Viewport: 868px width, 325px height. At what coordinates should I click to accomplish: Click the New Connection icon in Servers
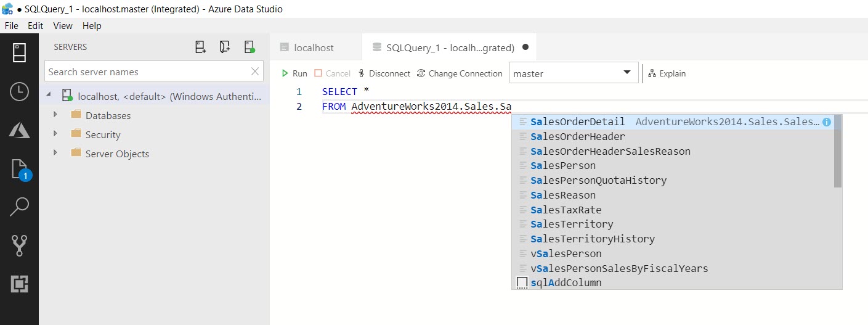200,47
